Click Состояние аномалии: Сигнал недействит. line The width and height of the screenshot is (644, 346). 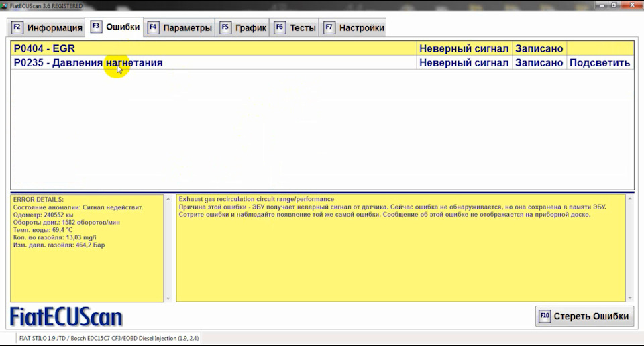pyautogui.click(x=78, y=207)
